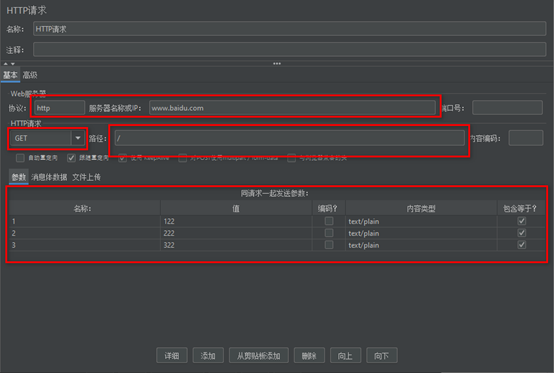Click the 从剪贴板添加 button
This screenshot has width=554, height=373.
[259, 355]
